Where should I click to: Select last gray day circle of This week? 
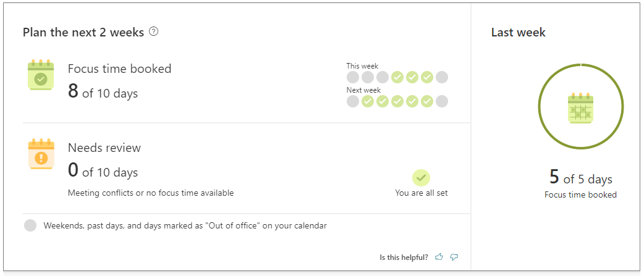(x=441, y=77)
